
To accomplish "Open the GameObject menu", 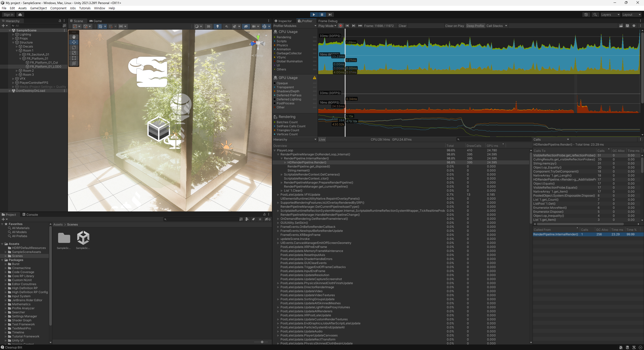I will click(38, 8).
